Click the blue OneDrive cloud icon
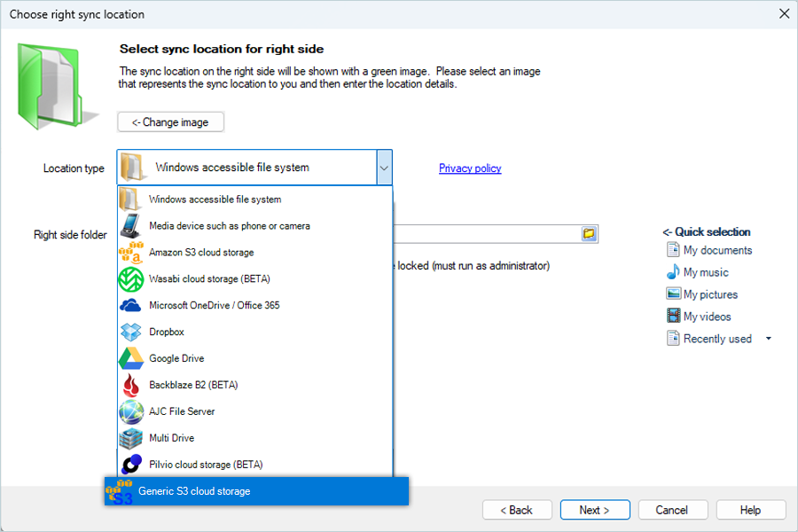798x532 pixels. (x=130, y=305)
